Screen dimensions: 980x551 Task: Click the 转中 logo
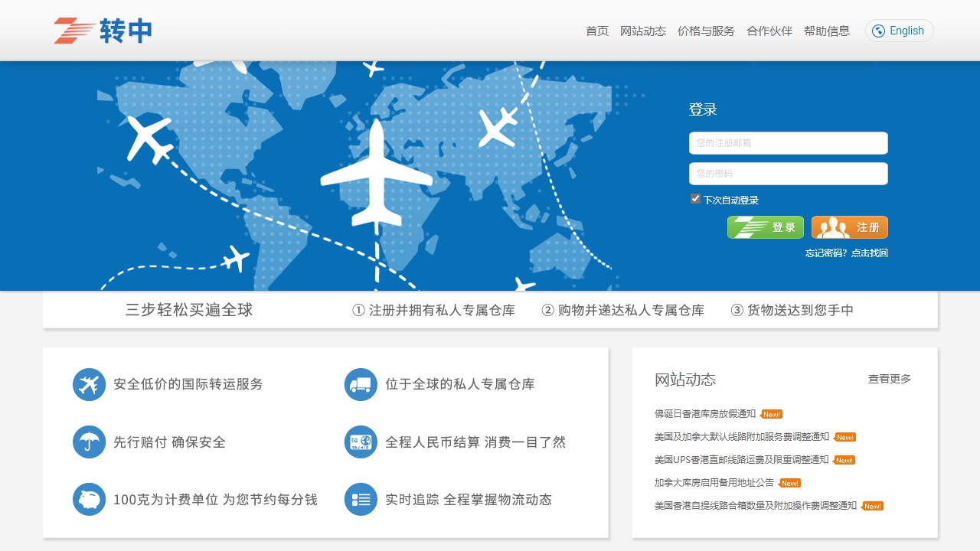[x=103, y=31]
